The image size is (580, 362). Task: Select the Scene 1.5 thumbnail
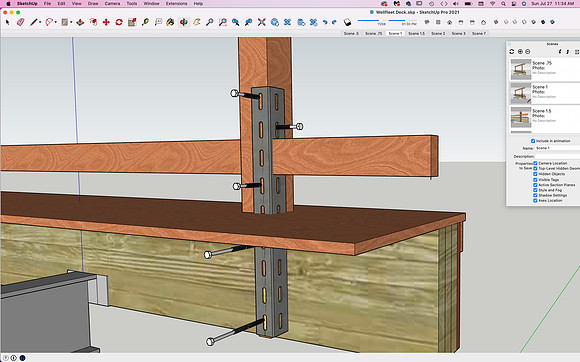(521, 117)
